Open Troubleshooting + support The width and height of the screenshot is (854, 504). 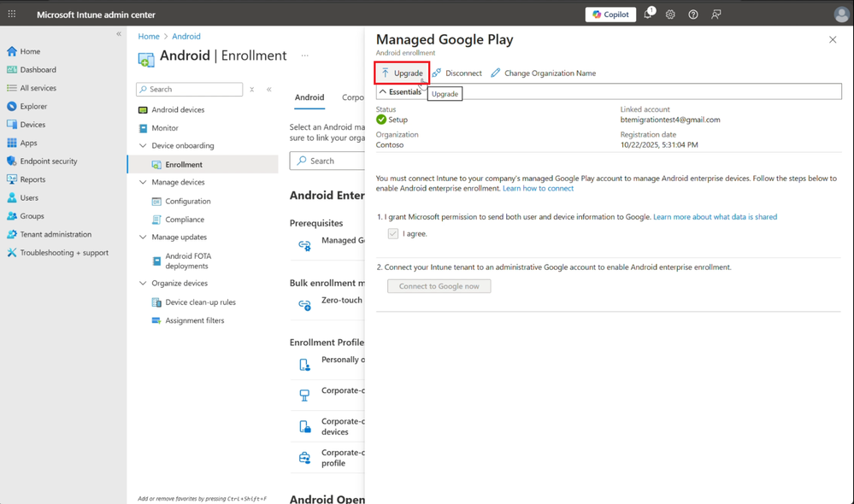[58, 253]
